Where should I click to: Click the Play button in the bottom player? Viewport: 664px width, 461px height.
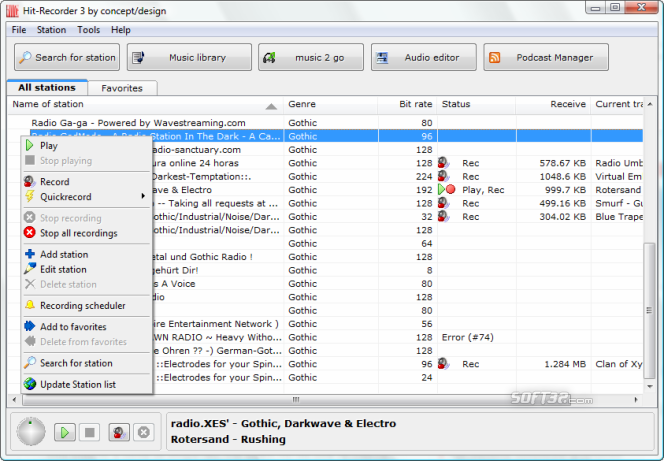tap(65, 432)
